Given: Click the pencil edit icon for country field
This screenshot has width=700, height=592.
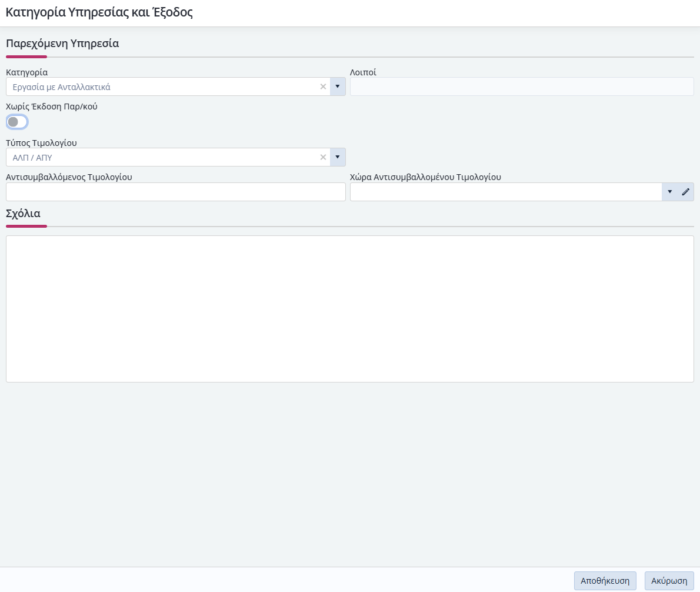Looking at the screenshot, I should (685, 192).
